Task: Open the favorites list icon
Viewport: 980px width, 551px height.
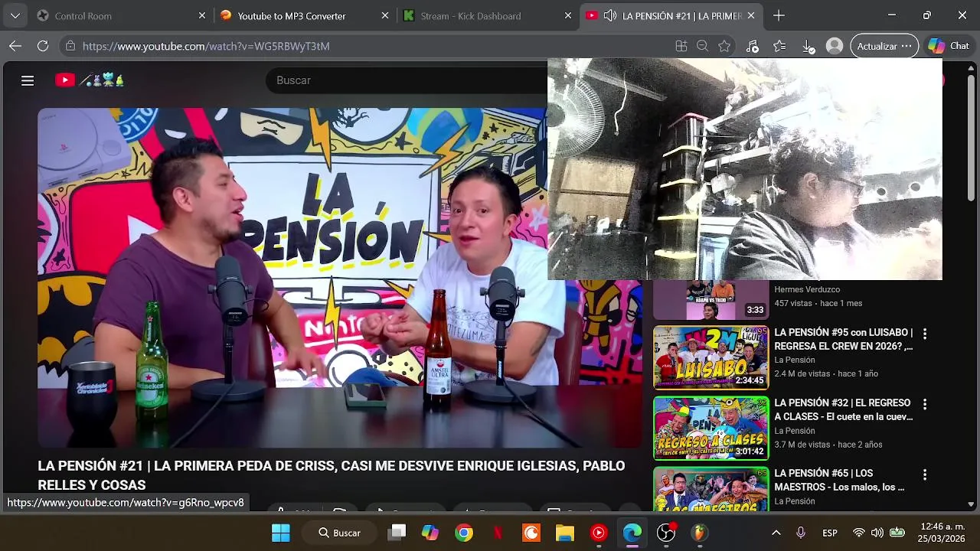Action: [x=779, y=46]
